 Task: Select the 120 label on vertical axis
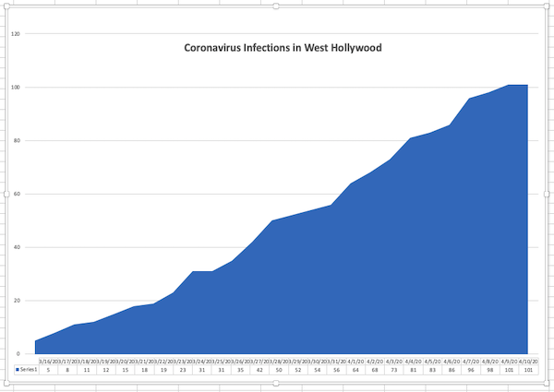coord(16,34)
